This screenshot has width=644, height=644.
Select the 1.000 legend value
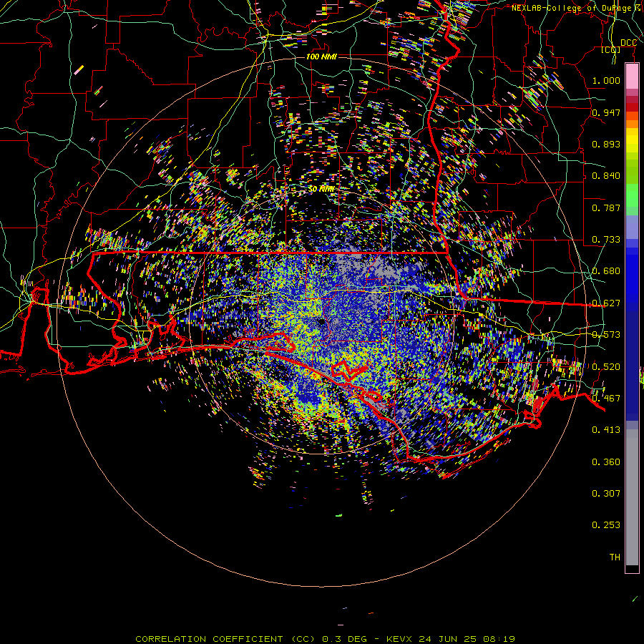pyautogui.click(x=606, y=80)
